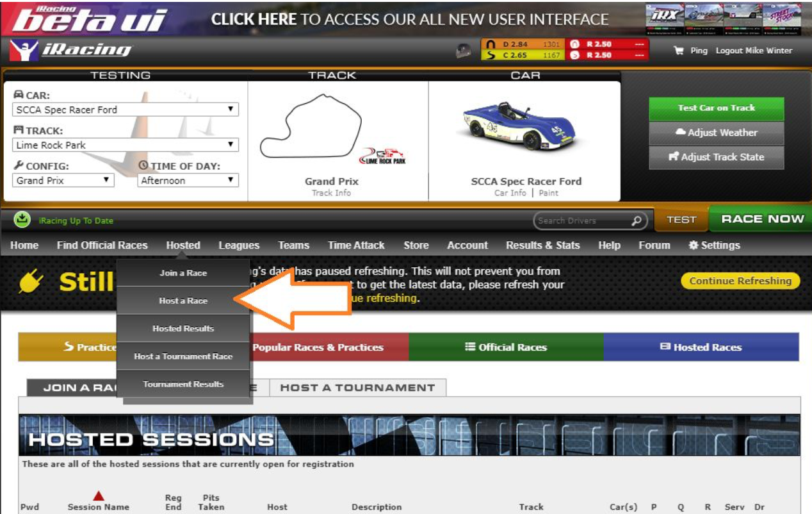Sort by the Car(s) column header
812x514 pixels.
pos(623,507)
